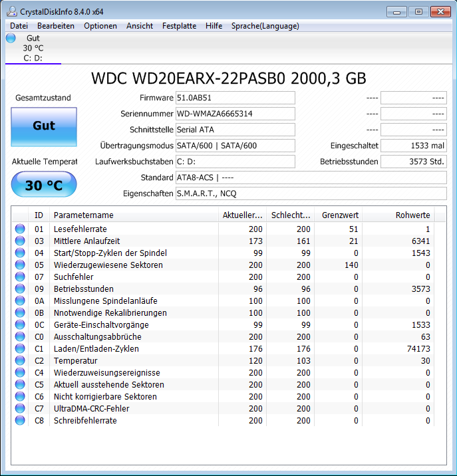Click the Rohwerte column header
Screen dimensions: 457x476
pos(398,215)
